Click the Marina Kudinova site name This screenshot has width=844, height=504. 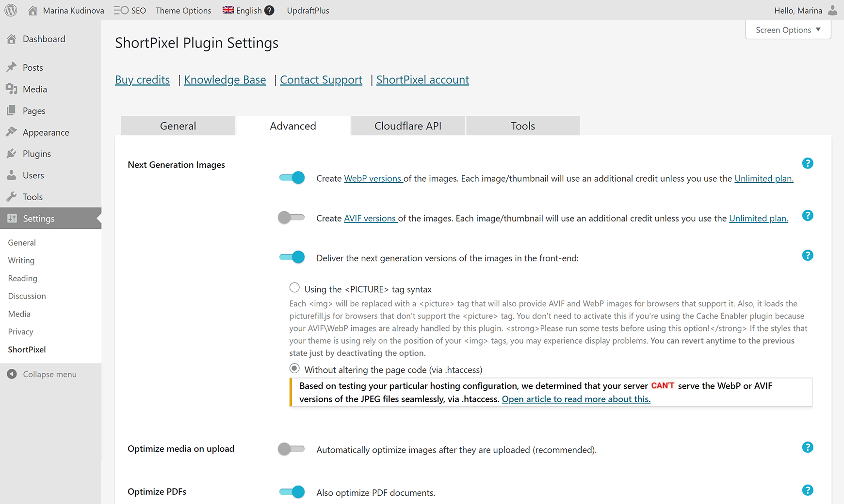73,10
